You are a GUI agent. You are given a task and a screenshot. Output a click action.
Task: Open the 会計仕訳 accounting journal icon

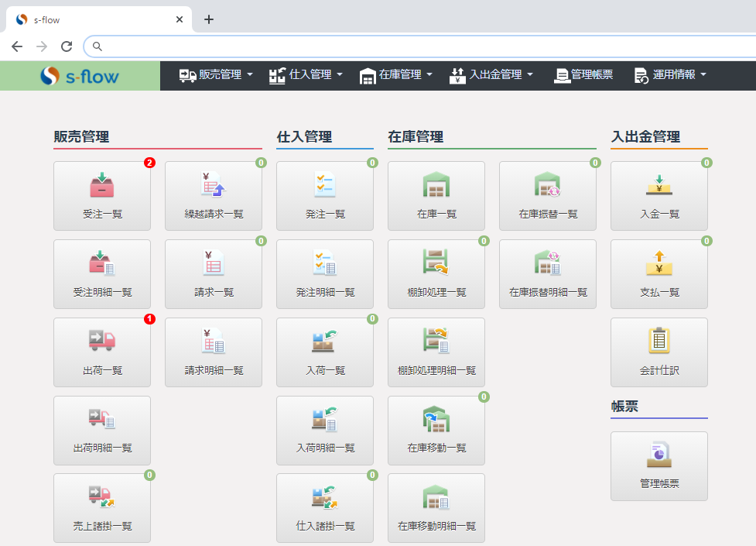(659, 352)
